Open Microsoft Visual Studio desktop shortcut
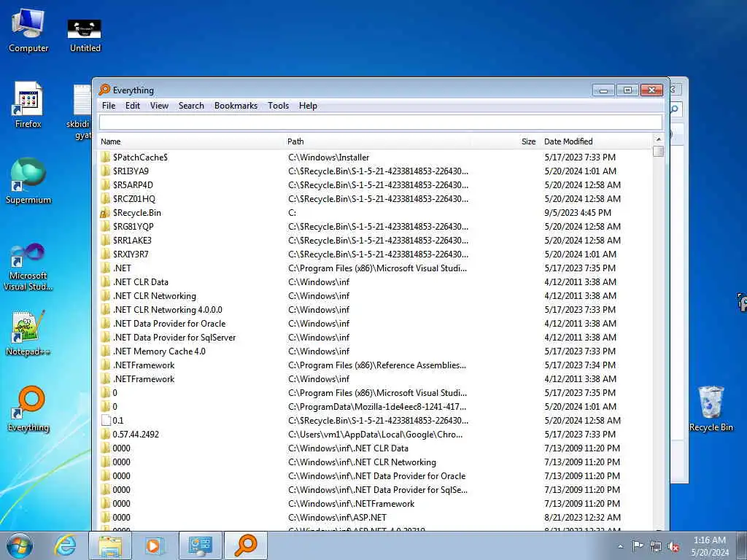 click(28, 267)
